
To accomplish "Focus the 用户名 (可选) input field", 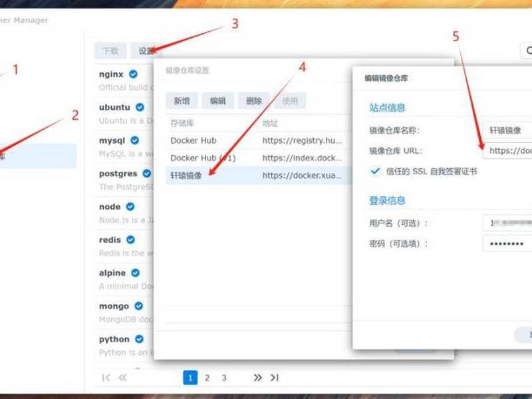I will [x=507, y=223].
